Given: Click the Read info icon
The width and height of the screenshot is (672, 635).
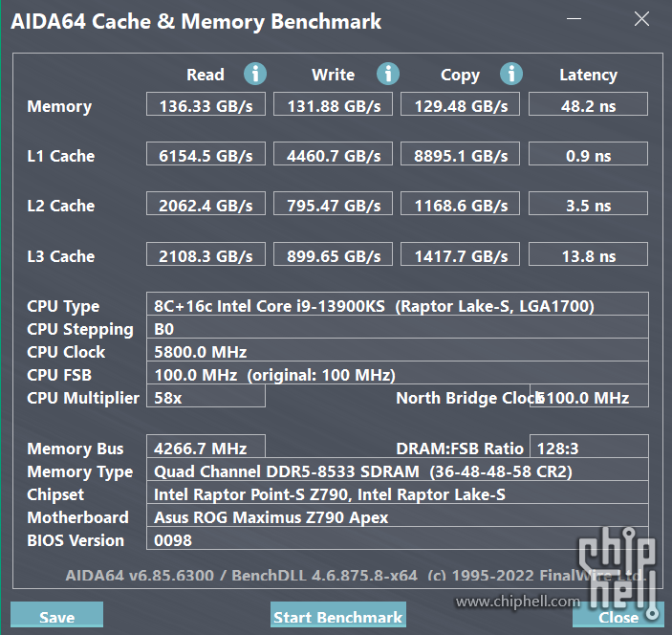Looking at the screenshot, I should pyautogui.click(x=255, y=74).
